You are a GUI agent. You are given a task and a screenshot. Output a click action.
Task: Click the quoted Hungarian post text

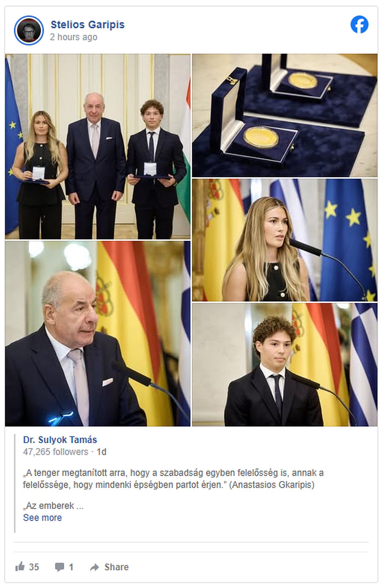point(173,479)
